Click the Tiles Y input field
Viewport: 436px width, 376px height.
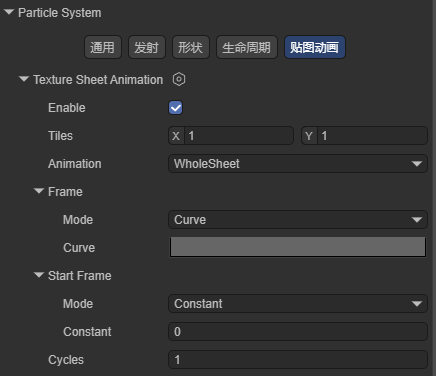372,136
